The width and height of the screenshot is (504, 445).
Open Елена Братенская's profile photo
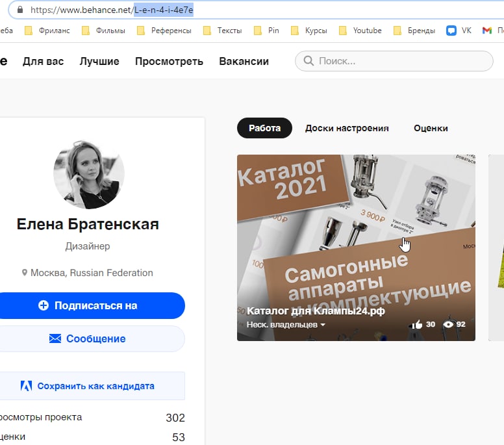[89, 174]
